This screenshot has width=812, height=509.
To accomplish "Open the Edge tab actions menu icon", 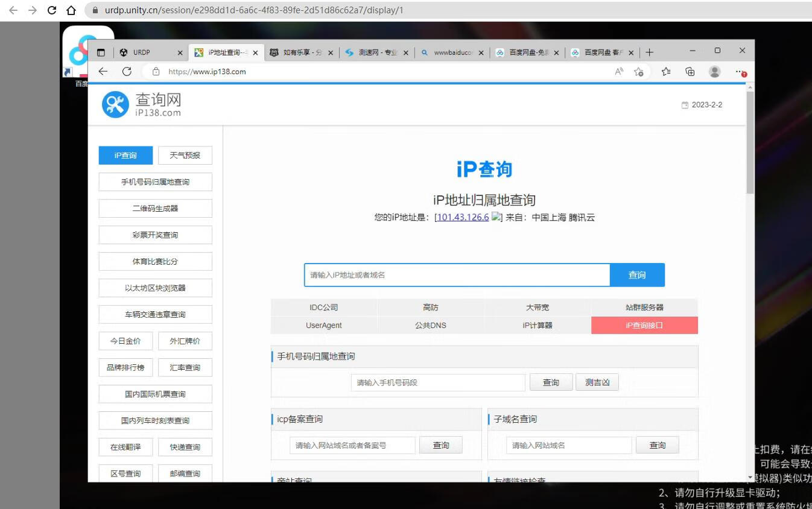I will (101, 52).
